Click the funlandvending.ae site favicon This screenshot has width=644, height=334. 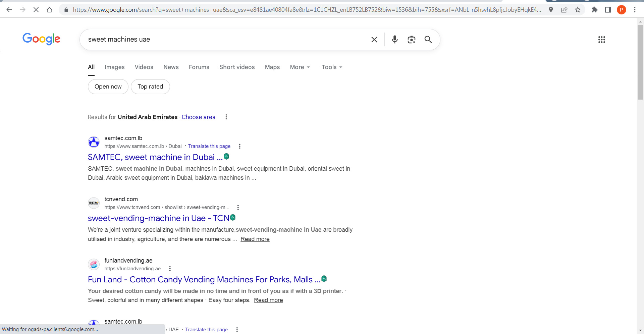(94, 264)
